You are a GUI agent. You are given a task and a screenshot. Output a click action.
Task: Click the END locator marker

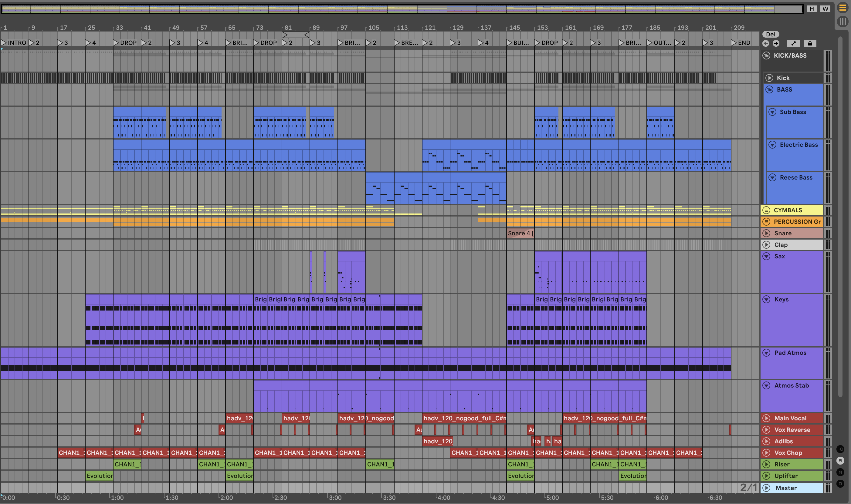[x=741, y=43]
